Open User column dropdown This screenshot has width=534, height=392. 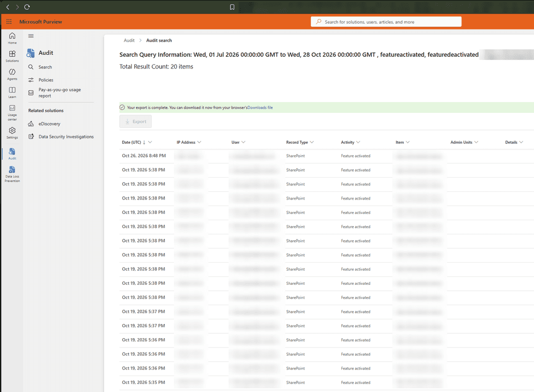pos(243,142)
